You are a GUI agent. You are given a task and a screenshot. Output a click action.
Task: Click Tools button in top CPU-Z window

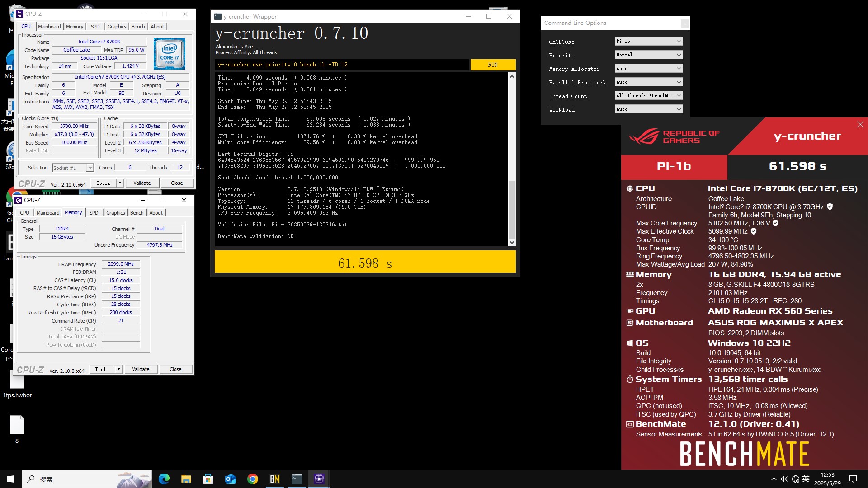pos(104,183)
